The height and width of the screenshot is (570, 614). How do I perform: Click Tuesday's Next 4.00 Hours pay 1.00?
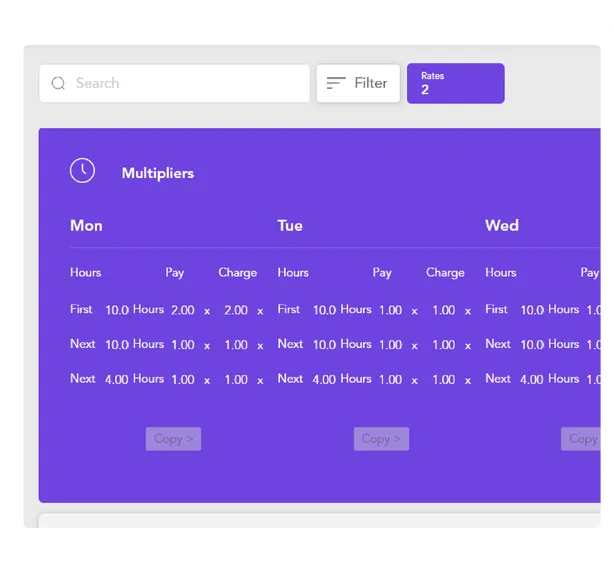coord(390,379)
